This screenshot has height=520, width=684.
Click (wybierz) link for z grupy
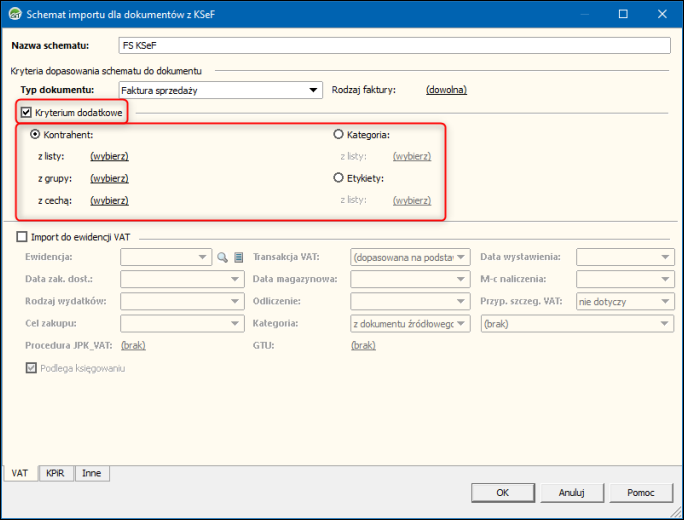109,178
